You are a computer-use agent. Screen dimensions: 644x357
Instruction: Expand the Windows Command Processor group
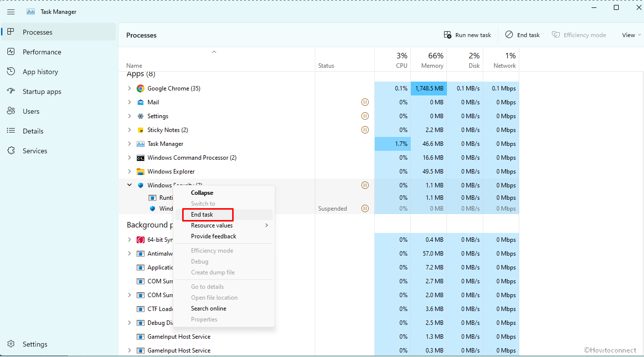click(130, 158)
